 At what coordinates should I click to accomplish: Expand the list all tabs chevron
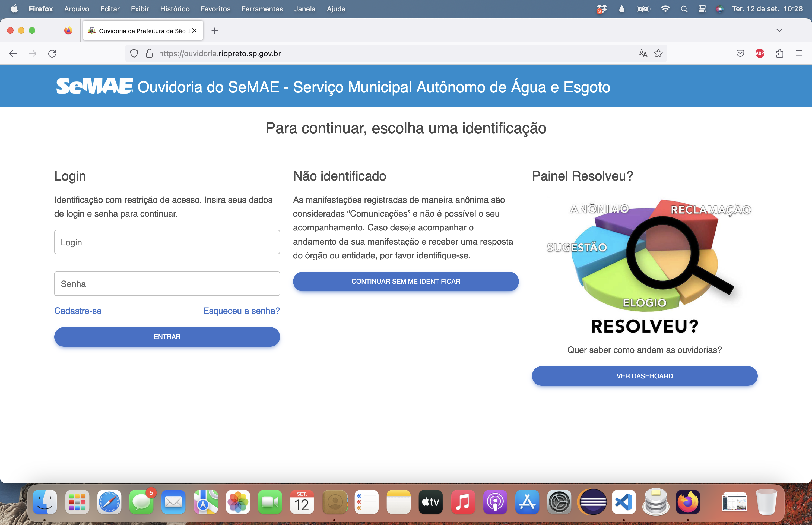[779, 31]
